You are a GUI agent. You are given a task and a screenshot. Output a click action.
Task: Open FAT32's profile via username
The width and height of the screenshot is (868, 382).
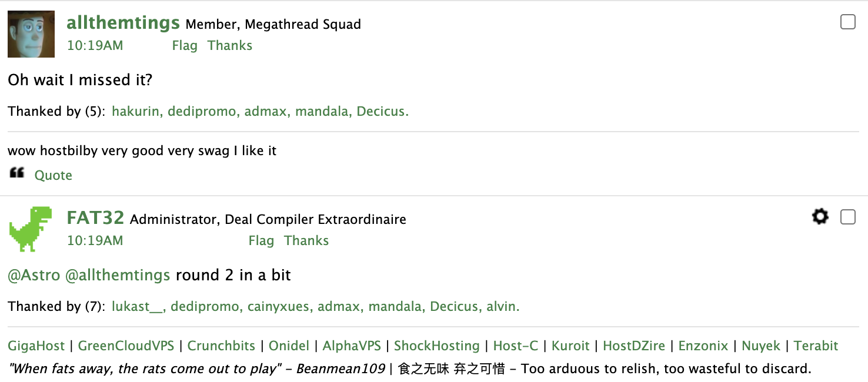[95, 218]
